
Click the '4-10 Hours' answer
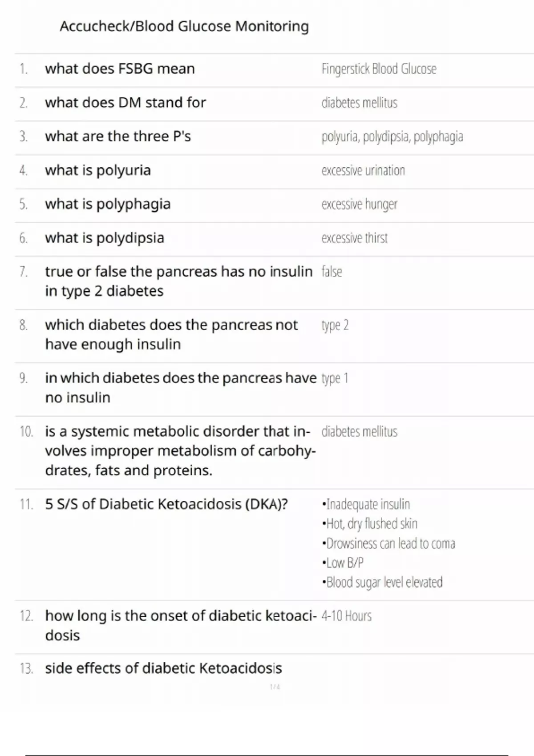pos(346,616)
